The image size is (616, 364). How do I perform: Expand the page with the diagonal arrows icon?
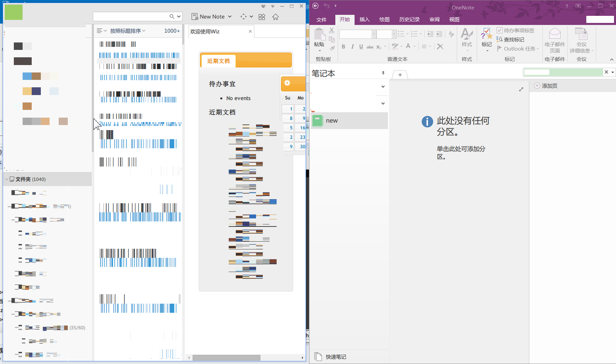pos(521,89)
